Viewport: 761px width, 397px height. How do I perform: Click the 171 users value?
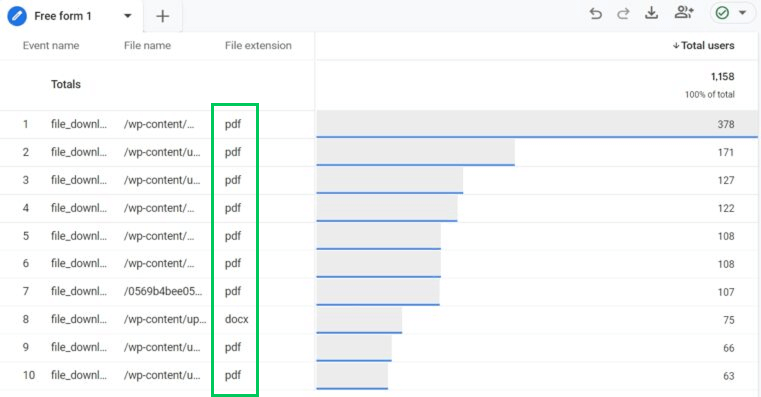coord(726,152)
